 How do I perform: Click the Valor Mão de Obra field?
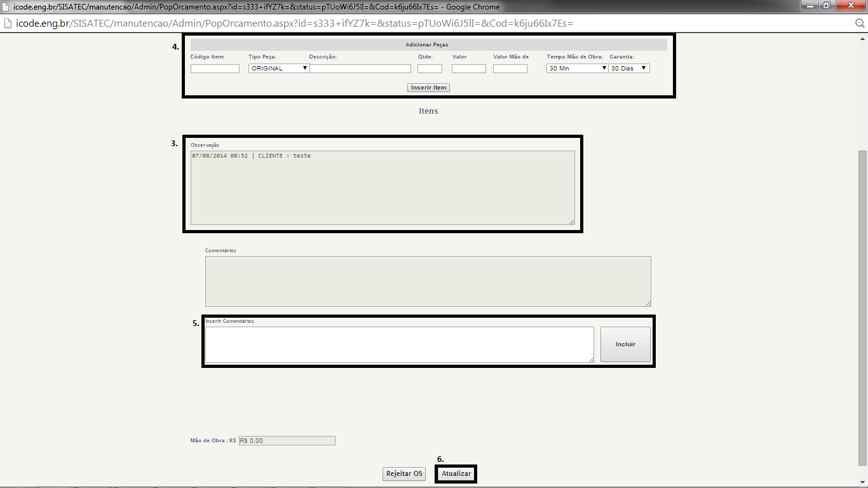click(510, 69)
